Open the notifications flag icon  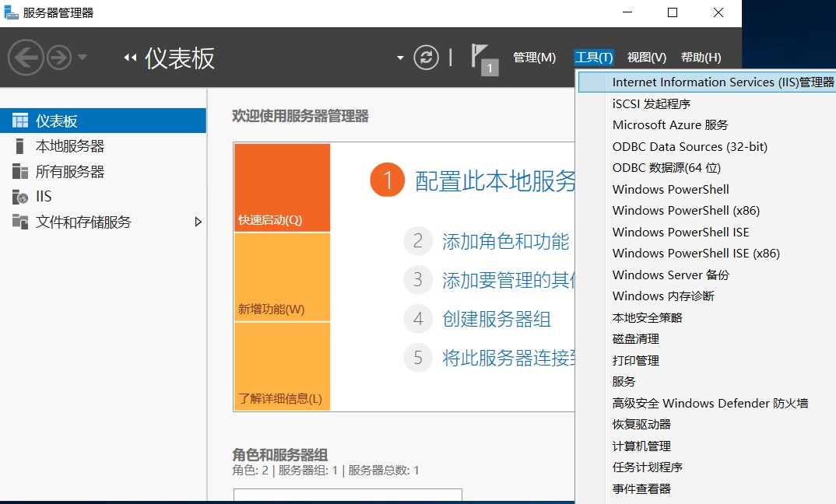pos(484,59)
